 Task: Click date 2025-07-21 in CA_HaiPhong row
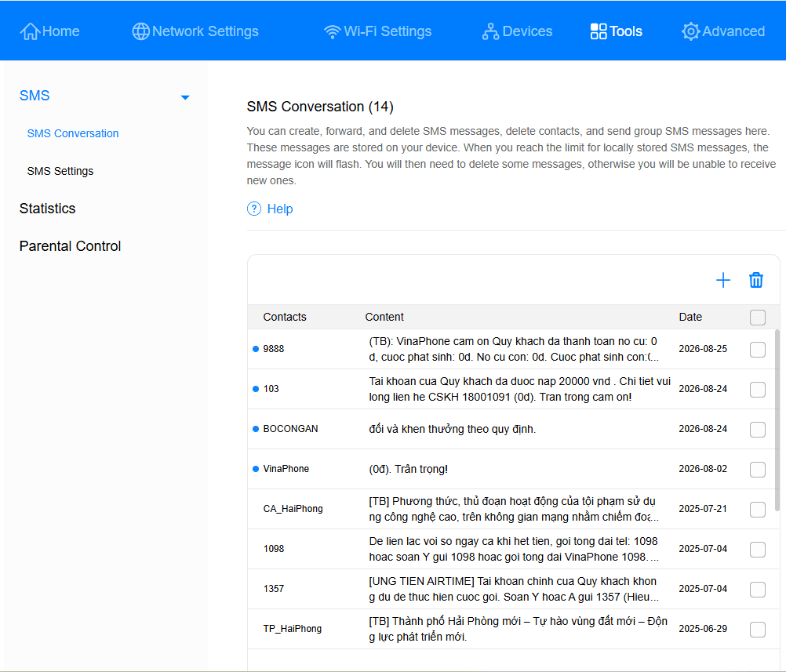click(x=703, y=509)
